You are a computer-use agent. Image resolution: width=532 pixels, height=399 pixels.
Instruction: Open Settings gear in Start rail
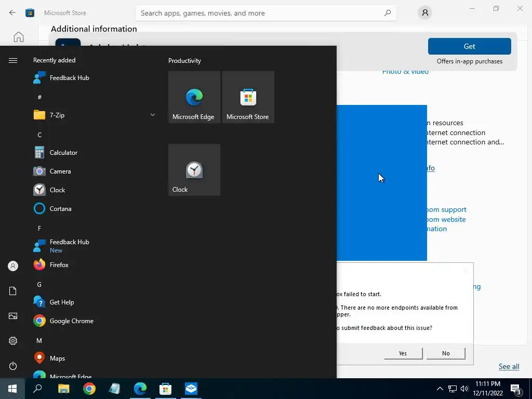[x=13, y=341]
